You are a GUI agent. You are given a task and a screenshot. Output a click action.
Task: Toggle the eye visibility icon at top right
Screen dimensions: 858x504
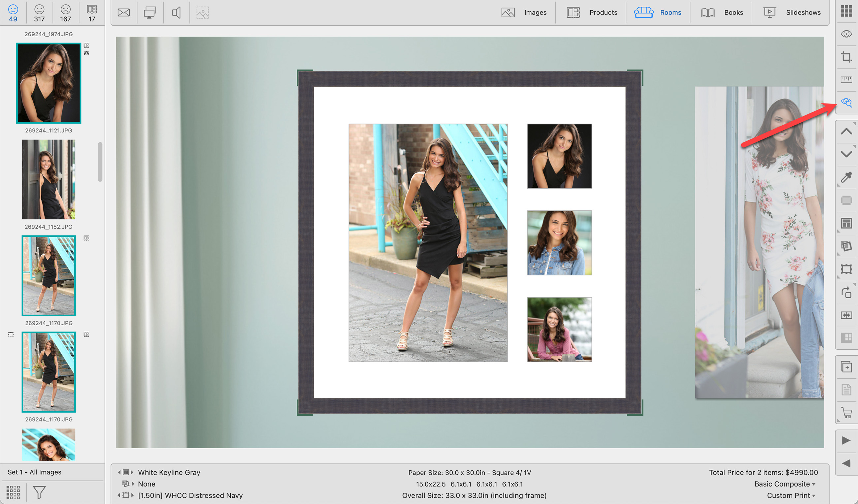[846, 34]
